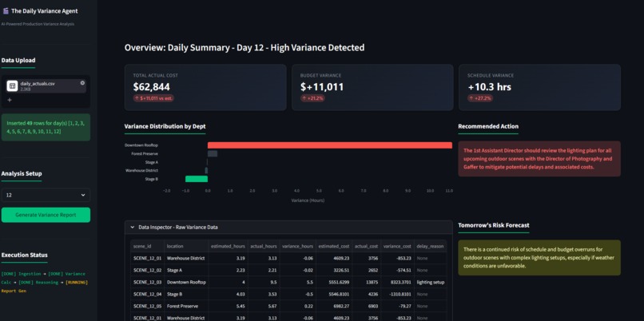Click the Downtown Rooftop chart axis label

pyautogui.click(x=141, y=145)
